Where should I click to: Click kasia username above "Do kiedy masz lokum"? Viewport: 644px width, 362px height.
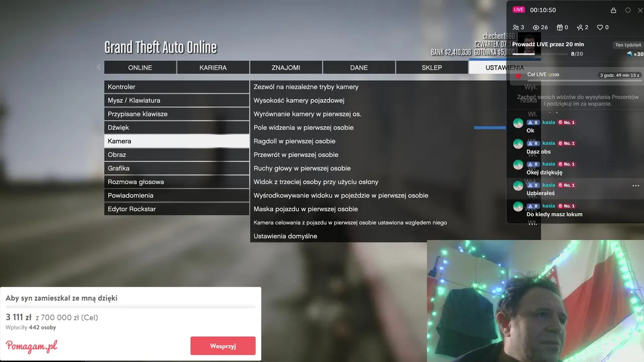tap(548, 206)
